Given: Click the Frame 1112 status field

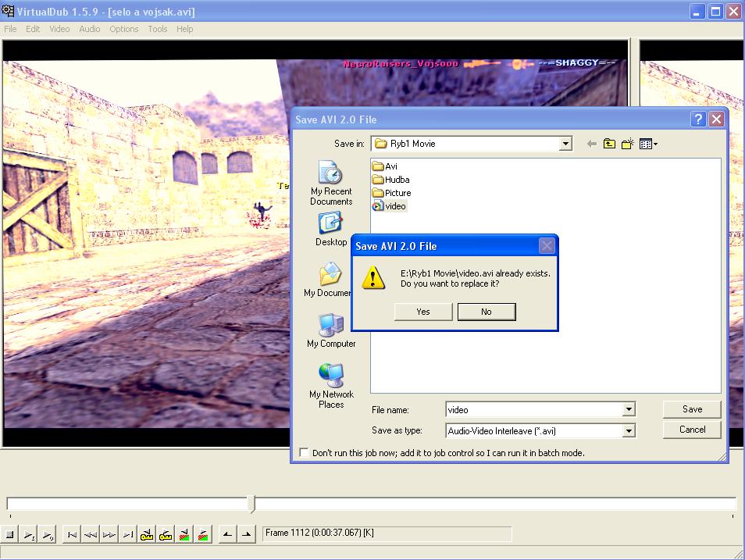Looking at the screenshot, I should click(x=387, y=533).
